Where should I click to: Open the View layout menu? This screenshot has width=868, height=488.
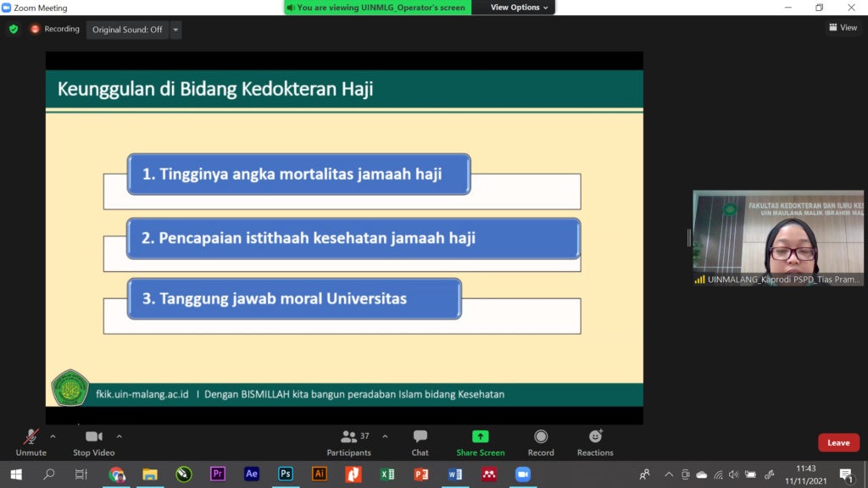click(x=843, y=28)
